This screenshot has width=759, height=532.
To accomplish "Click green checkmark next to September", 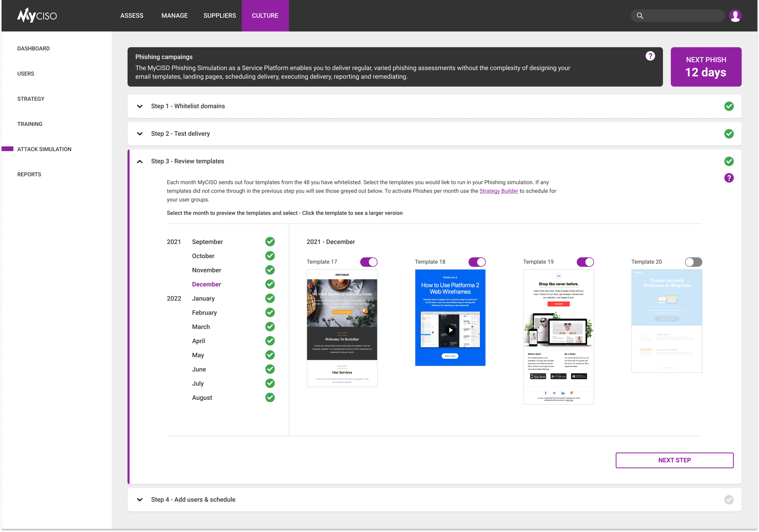I will (270, 242).
